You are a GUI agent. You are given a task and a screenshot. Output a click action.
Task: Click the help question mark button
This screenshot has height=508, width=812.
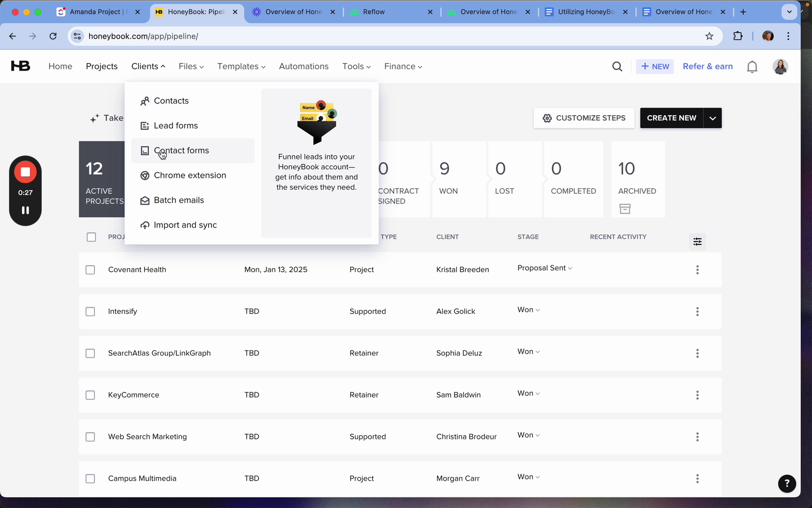click(787, 483)
